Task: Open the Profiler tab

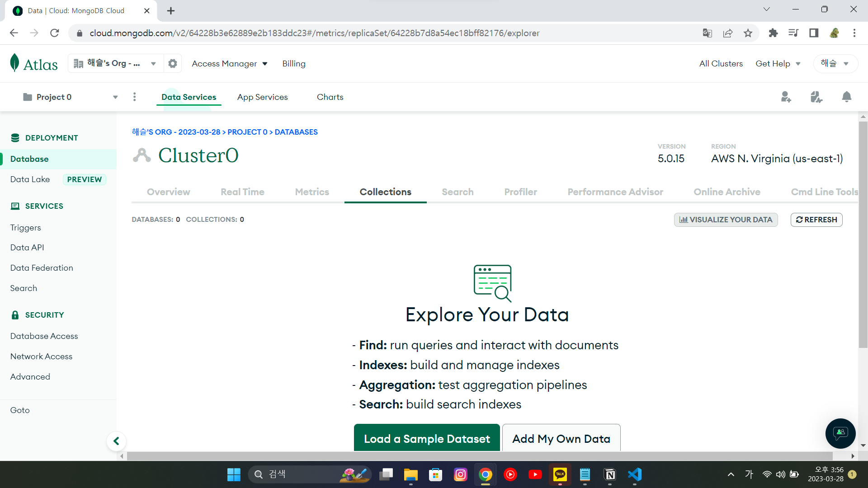Action: [x=520, y=192]
